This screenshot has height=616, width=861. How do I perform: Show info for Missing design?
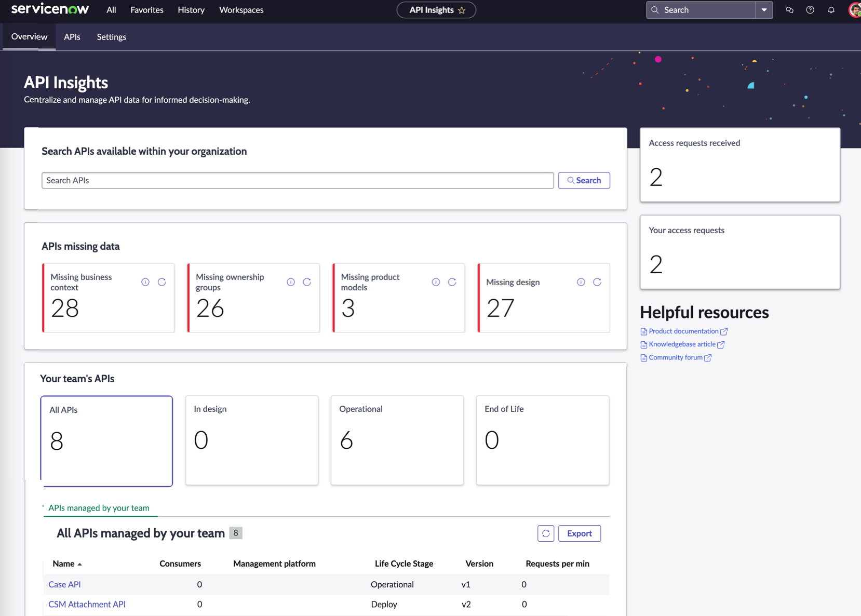(581, 282)
